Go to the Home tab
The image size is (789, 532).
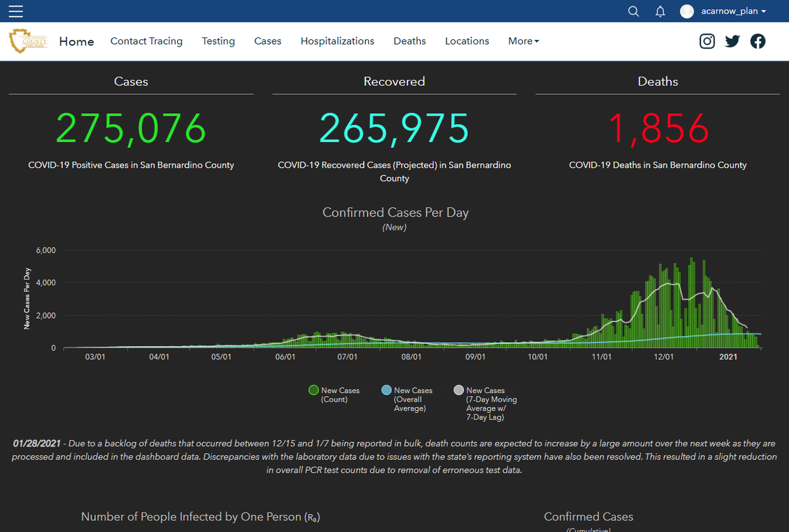pyautogui.click(x=76, y=41)
